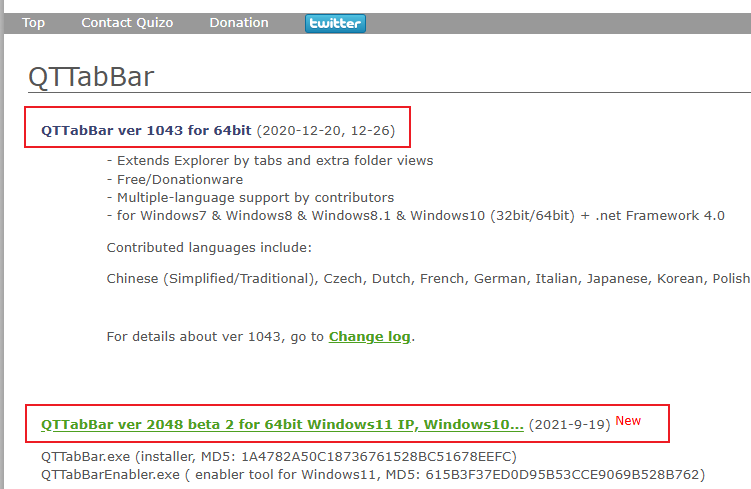Click the (2020-12-20, 12-26) date text
This screenshot has height=489, width=751.
pyautogui.click(x=326, y=131)
